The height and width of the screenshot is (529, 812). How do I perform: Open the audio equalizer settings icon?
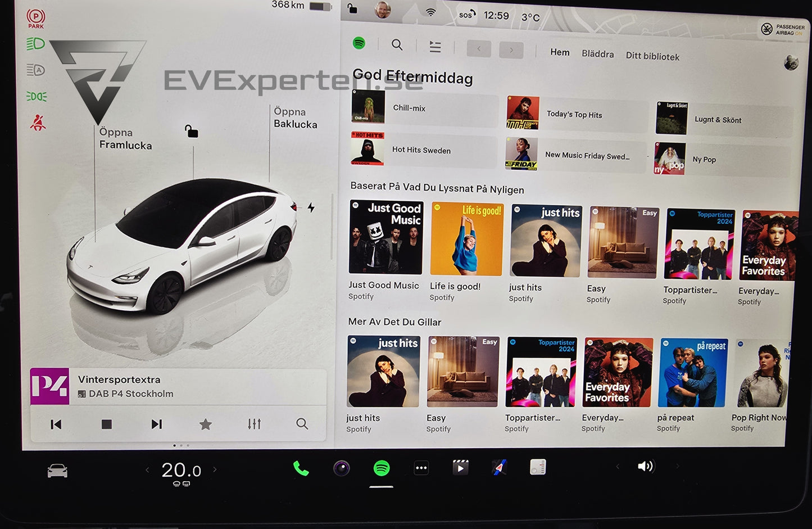[254, 424]
